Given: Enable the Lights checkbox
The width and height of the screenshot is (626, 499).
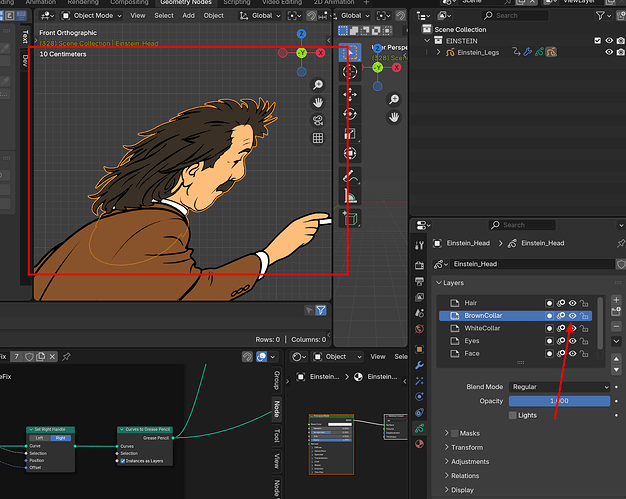Looking at the screenshot, I should click(513, 415).
